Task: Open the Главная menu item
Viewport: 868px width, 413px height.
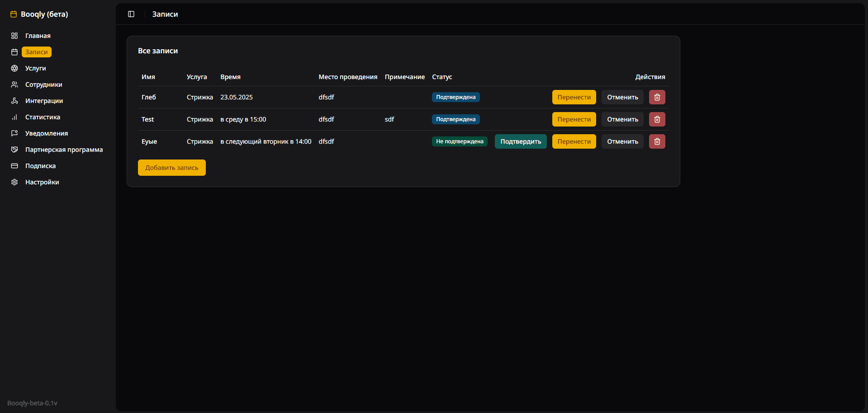Action: (38, 36)
